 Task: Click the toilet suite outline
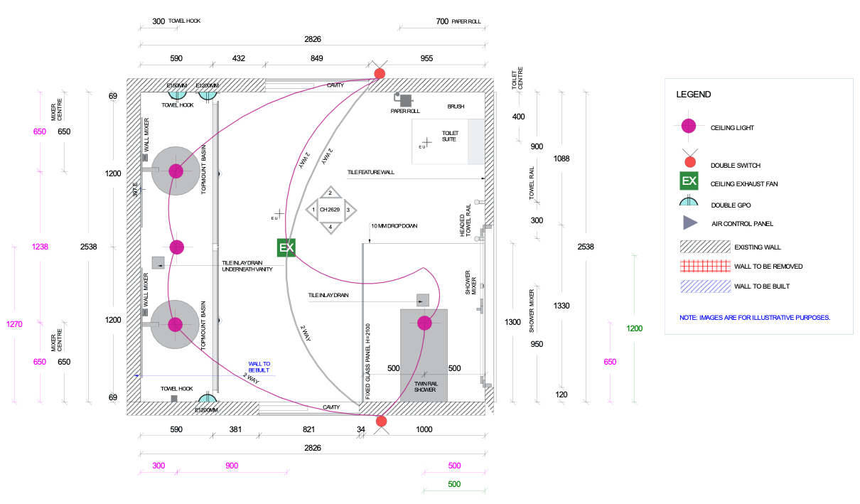point(448,142)
